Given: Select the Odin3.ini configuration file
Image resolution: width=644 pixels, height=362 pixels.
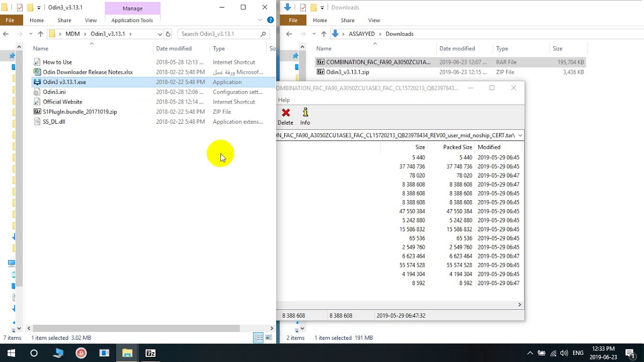Looking at the screenshot, I should (x=49, y=92).
